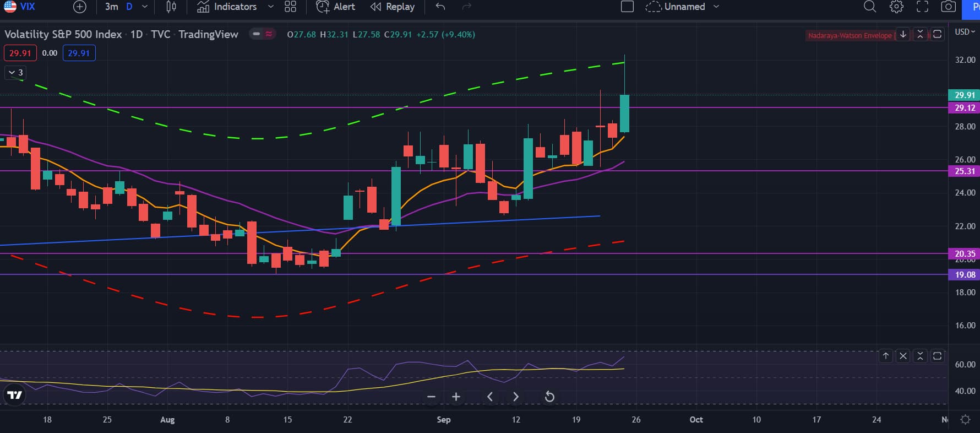The width and height of the screenshot is (980, 433).
Task: Open the quick search magnifier
Action: [870, 7]
